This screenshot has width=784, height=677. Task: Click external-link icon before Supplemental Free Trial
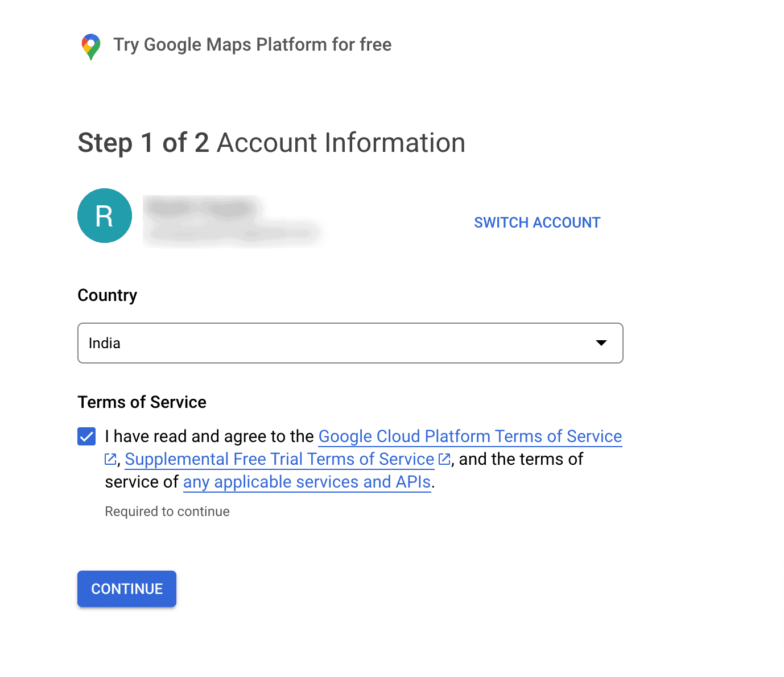coord(110,459)
